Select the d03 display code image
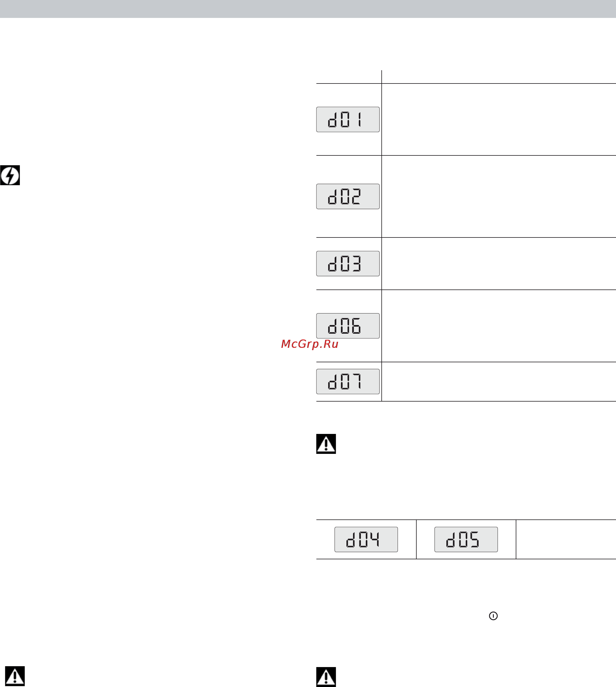The image size is (616, 687). [348, 264]
